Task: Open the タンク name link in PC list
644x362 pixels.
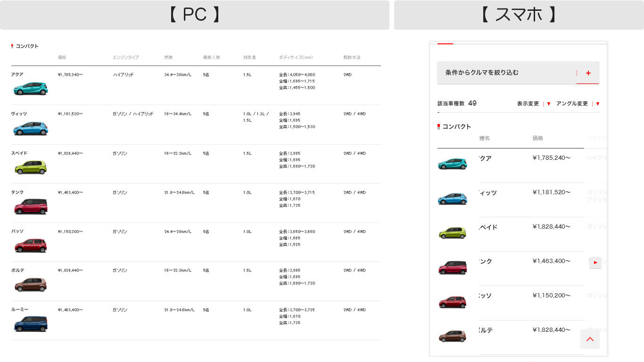Action: click(x=17, y=192)
